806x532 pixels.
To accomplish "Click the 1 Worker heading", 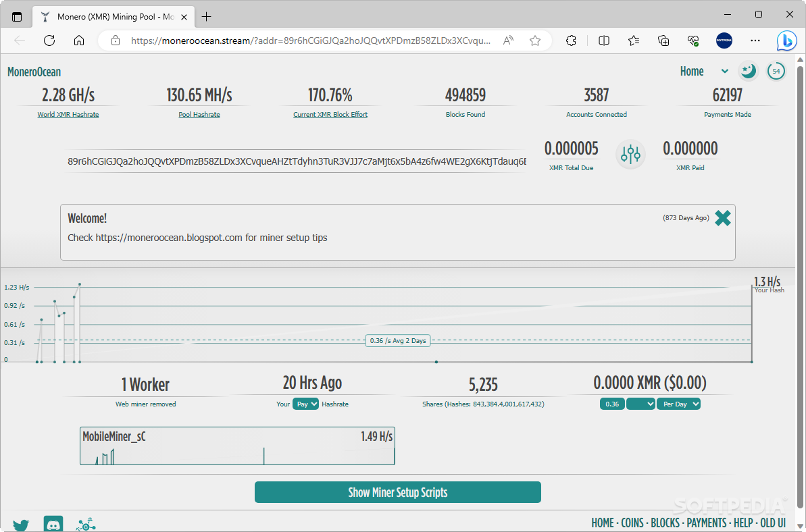I will point(145,385).
